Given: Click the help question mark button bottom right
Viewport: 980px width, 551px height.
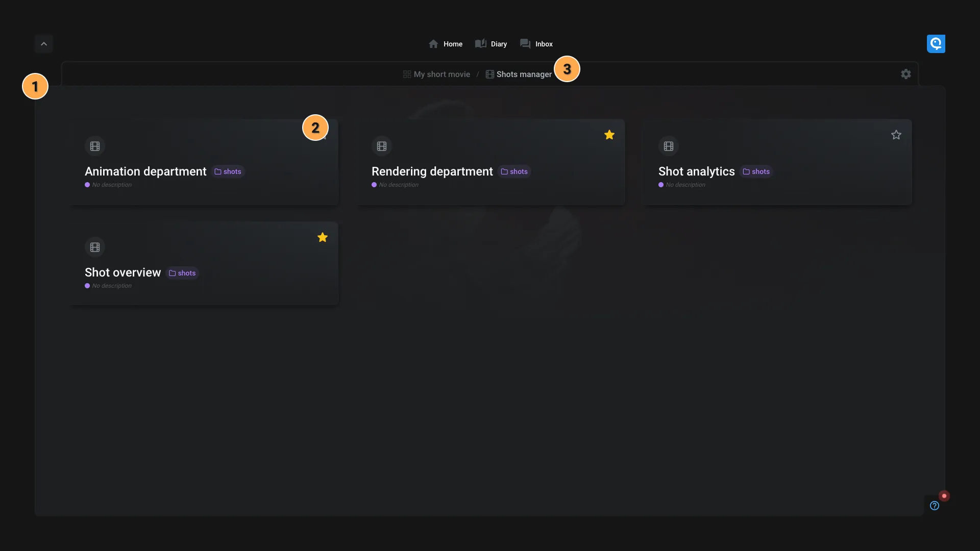Looking at the screenshot, I should [934, 505].
